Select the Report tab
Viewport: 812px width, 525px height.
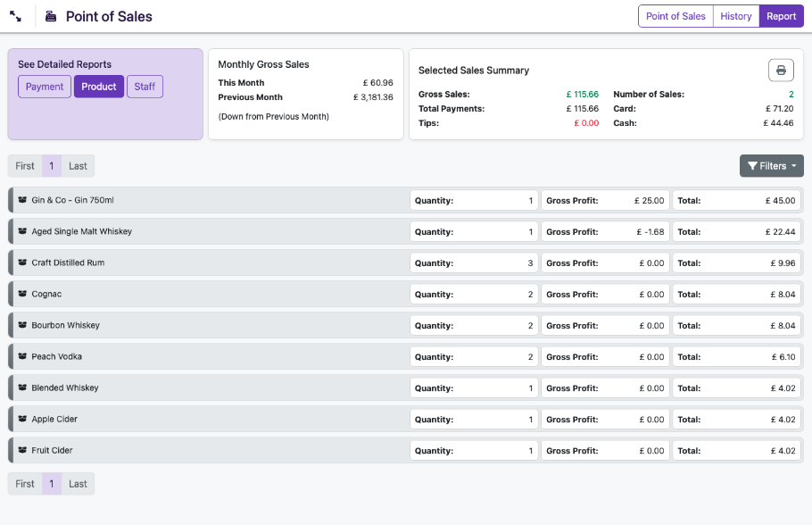coord(781,16)
